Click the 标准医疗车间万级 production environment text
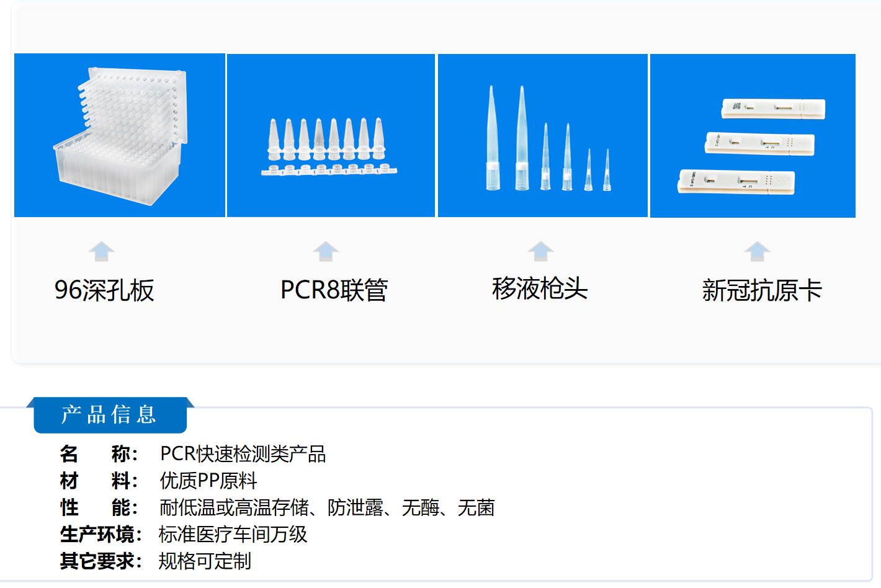Image resolution: width=881 pixels, height=588 pixels. coord(233,534)
